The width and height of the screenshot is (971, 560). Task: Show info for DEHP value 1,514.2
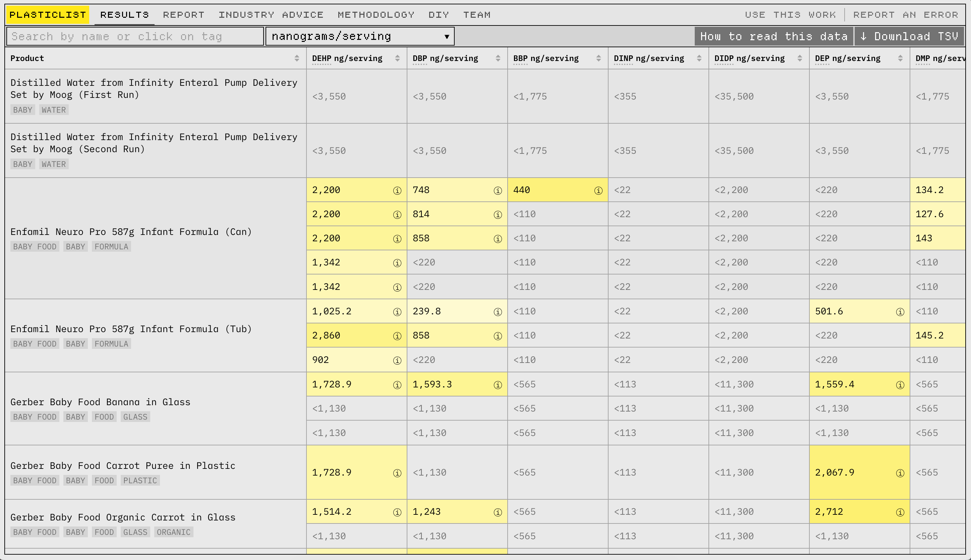click(x=397, y=512)
